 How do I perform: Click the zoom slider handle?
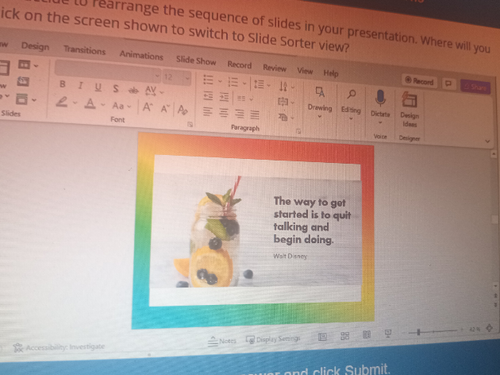click(x=418, y=332)
